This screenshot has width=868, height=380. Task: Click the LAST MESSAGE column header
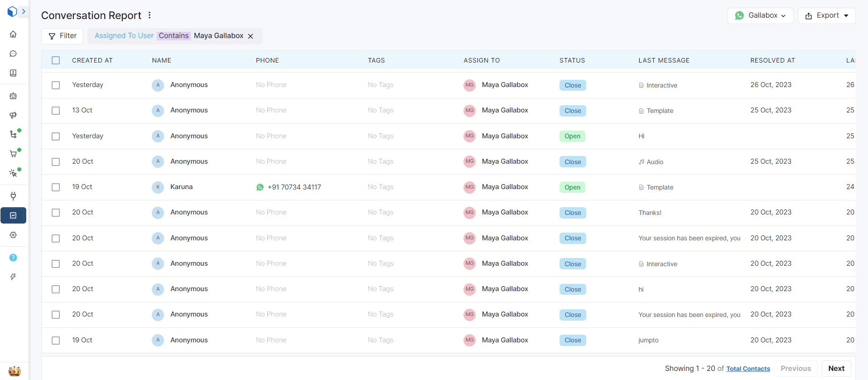tap(664, 60)
